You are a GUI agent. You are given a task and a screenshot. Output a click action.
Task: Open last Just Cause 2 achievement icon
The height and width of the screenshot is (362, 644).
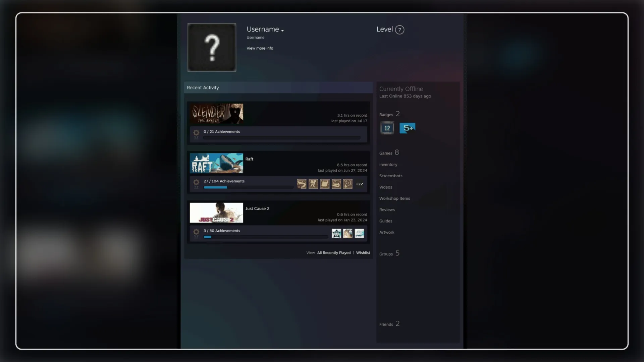pyautogui.click(x=359, y=233)
